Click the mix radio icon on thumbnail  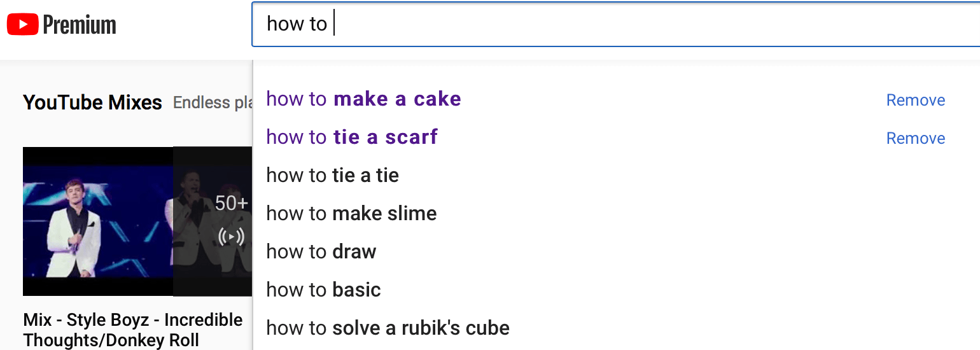click(231, 237)
